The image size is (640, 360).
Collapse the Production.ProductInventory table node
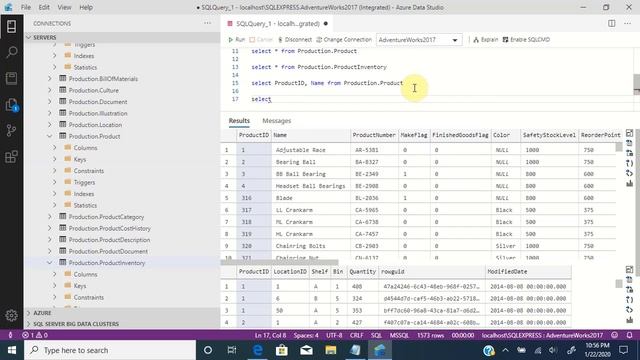pyautogui.click(x=49, y=263)
